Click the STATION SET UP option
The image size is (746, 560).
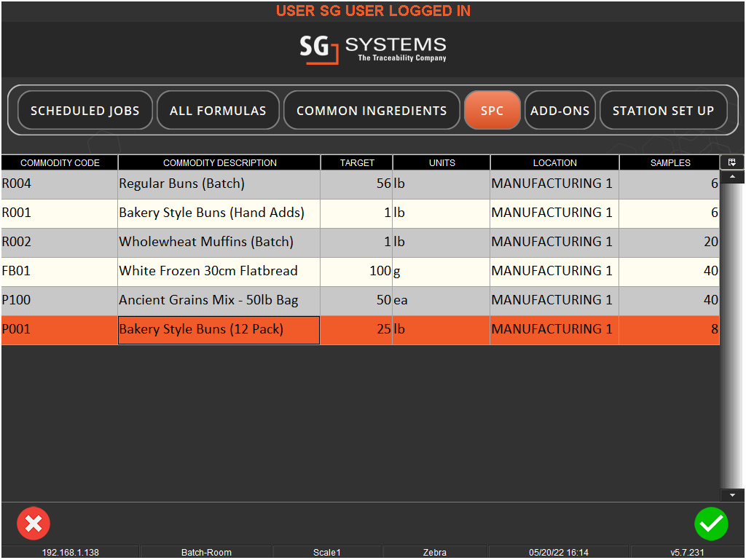click(x=663, y=110)
